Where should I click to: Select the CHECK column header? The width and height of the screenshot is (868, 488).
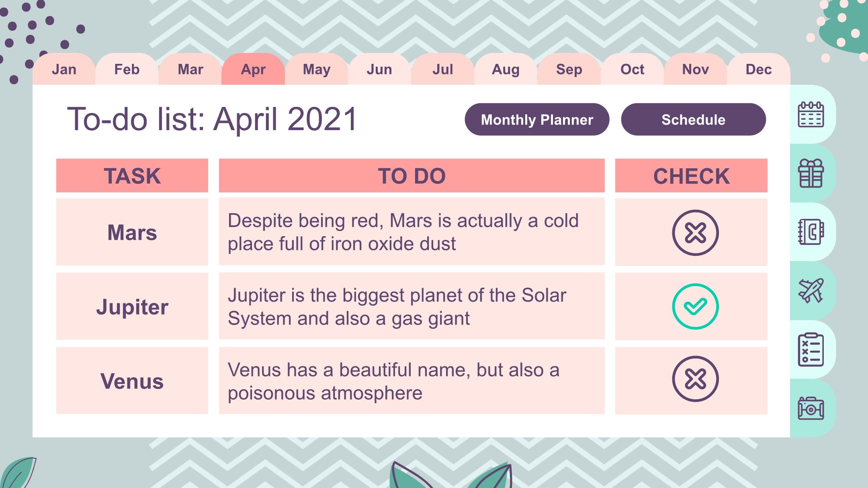click(691, 176)
